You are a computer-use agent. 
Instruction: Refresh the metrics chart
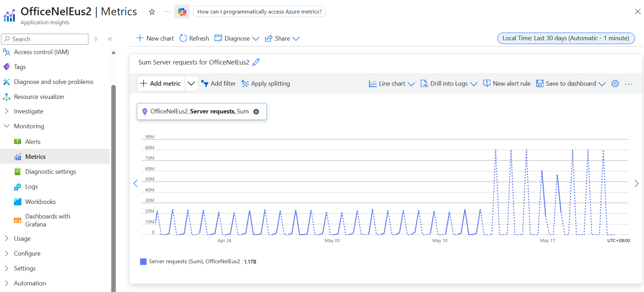[x=194, y=38]
